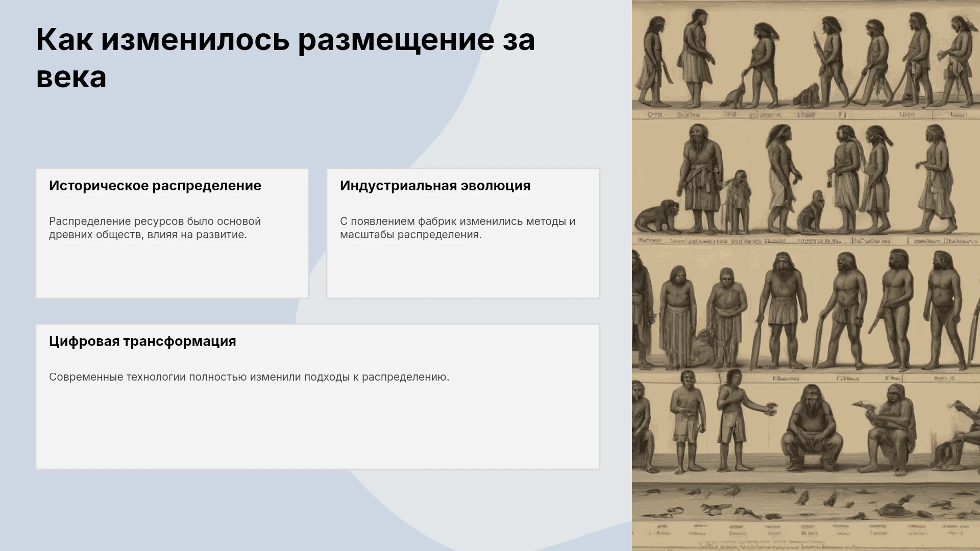Click the empty area of the Историческое распределение card
Screen dimensions: 980x551
(172, 270)
